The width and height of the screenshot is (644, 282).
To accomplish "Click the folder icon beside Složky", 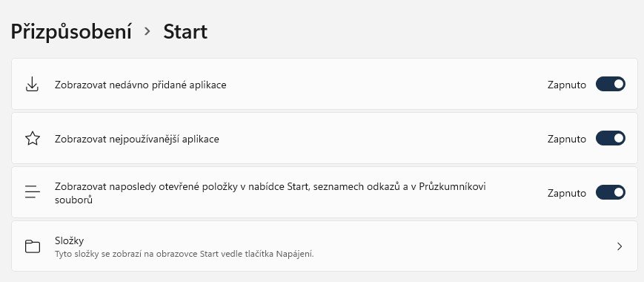I will 32,246.
